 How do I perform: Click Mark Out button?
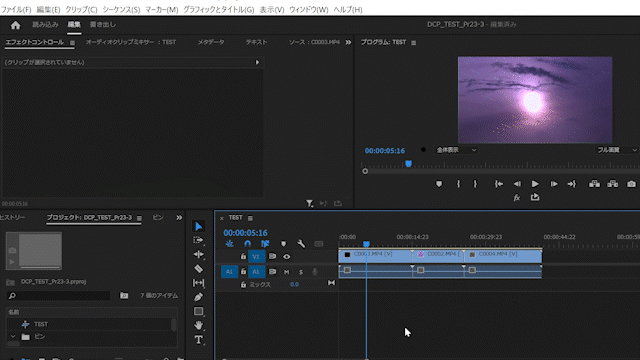(x=475, y=184)
